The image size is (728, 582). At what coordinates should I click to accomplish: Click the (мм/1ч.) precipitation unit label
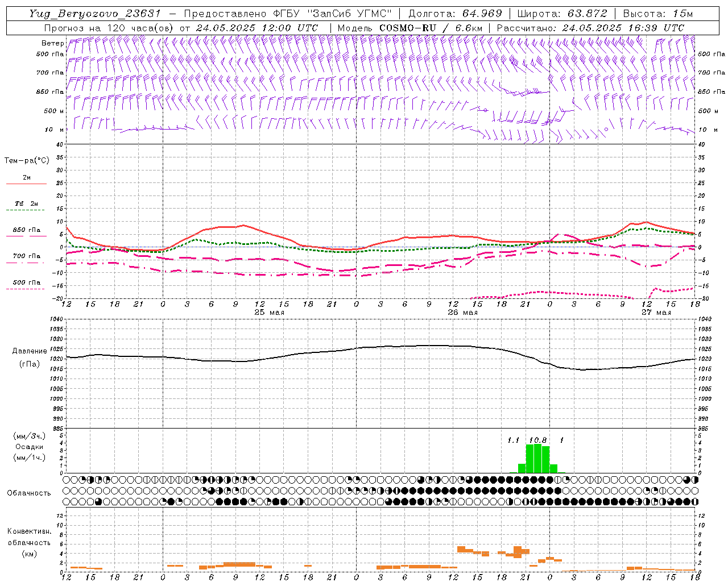pos(30,458)
